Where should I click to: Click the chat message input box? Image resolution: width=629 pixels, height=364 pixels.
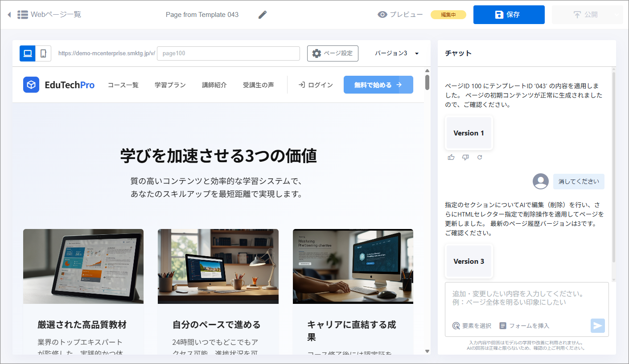pyautogui.click(x=527, y=299)
